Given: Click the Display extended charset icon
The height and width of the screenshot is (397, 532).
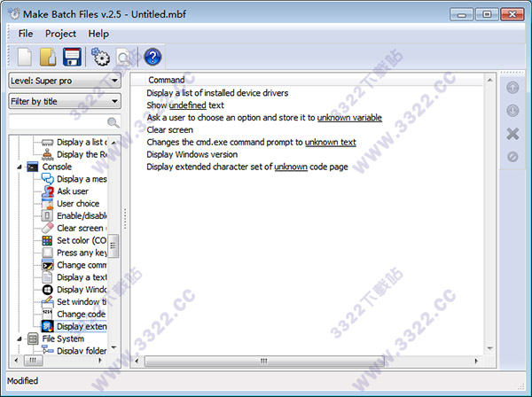Looking at the screenshot, I should tap(47, 326).
